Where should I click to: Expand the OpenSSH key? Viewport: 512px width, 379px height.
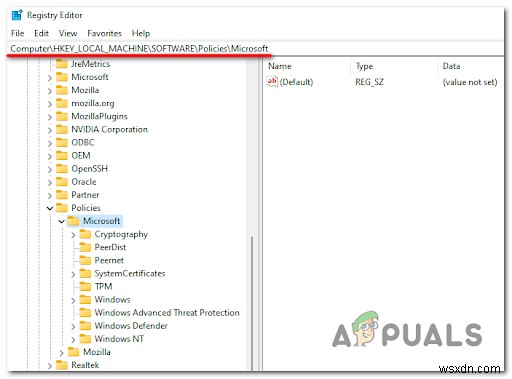(50, 169)
